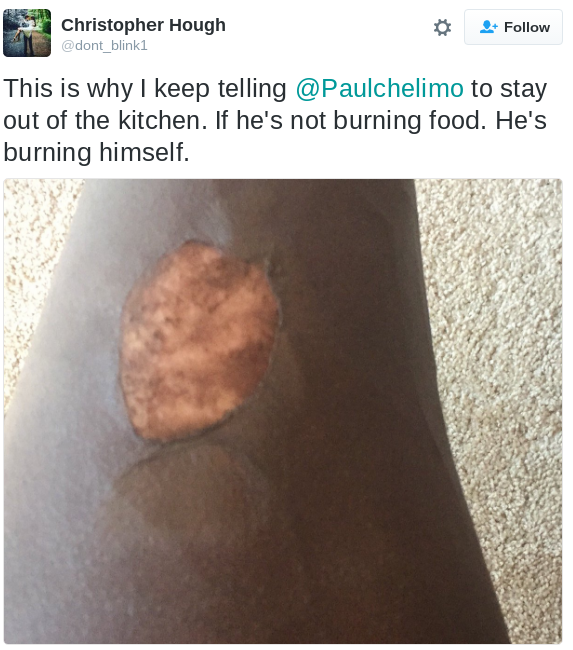Open the @Paulchelimo mention link
Screen dimensions: 573x650
click(x=379, y=88)
